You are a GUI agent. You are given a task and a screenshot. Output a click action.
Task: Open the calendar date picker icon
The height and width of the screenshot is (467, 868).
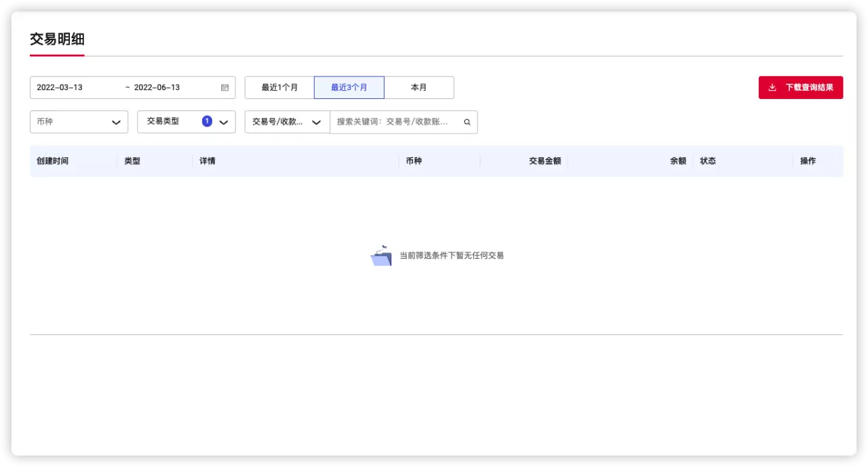pos(224,87)
